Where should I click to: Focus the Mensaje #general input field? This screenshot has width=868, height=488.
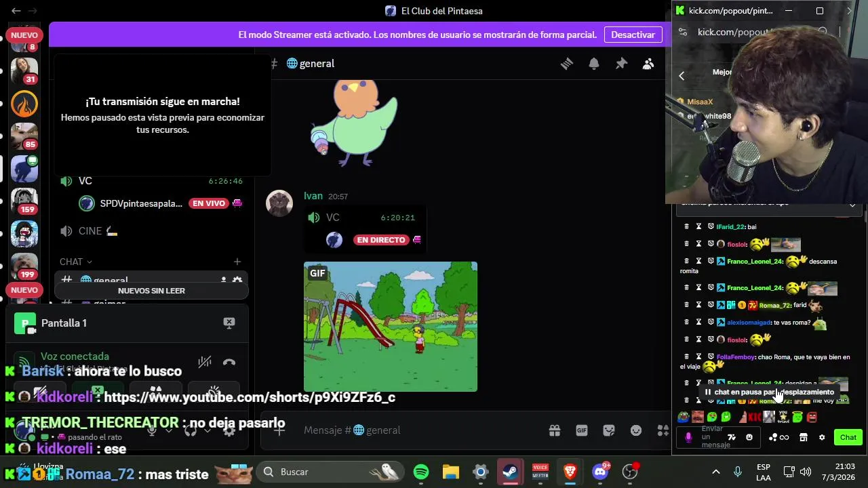tap(420, 430)
